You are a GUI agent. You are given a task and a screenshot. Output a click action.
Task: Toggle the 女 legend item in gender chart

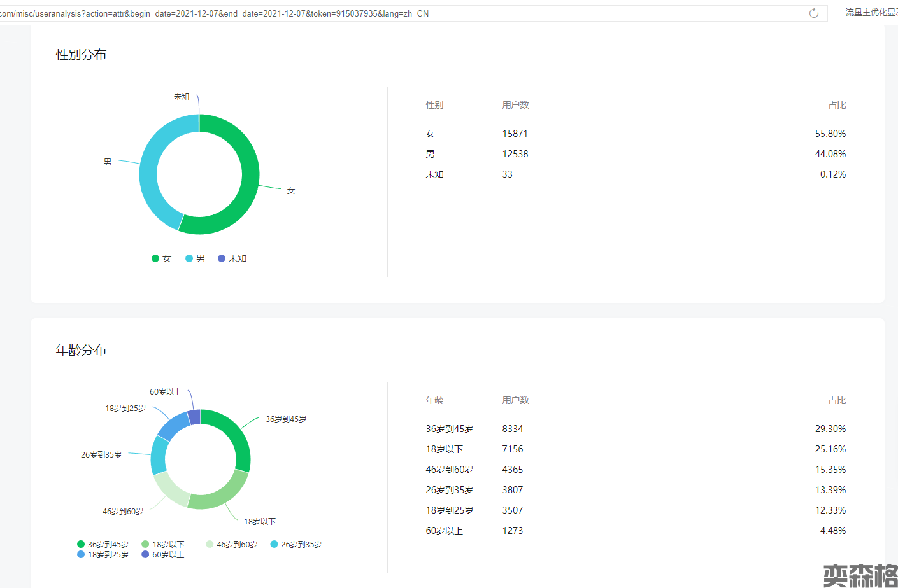pyautogui.click(x=162, y=258)
